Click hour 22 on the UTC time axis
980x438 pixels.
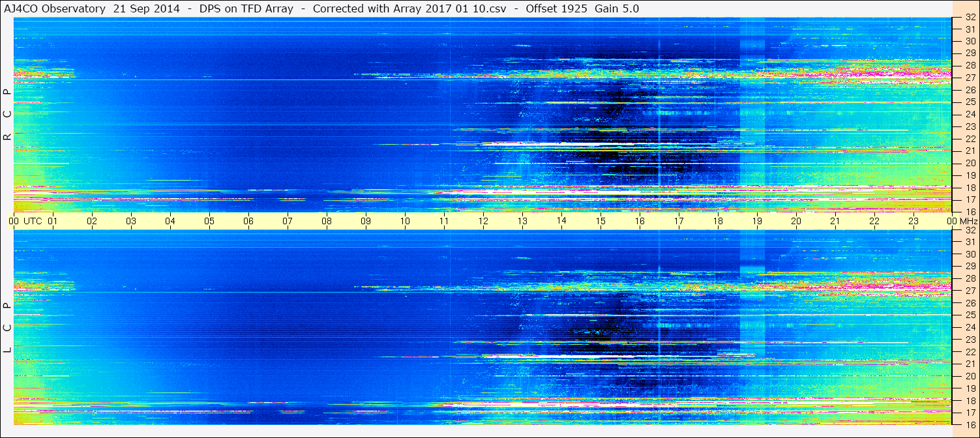click(x=874, y=221)
